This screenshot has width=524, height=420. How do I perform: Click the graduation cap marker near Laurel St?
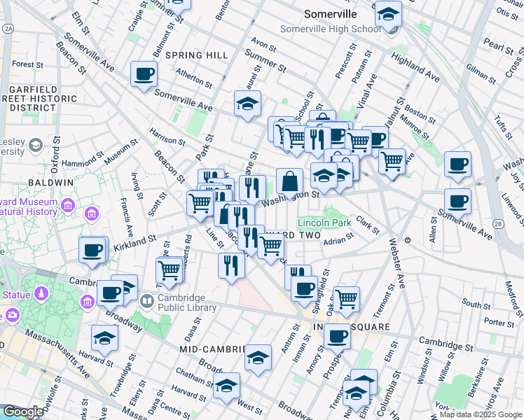[247, 104]
